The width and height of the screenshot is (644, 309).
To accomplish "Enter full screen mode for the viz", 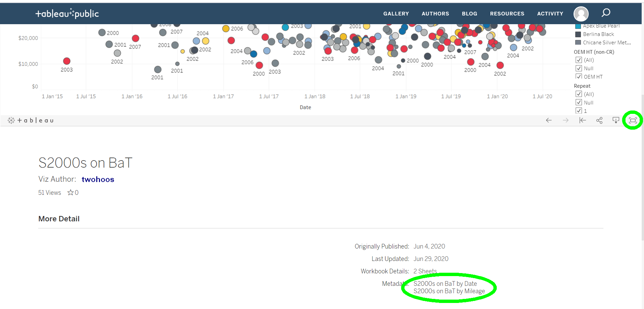I will pyautogui.click(x=633, y=120).
